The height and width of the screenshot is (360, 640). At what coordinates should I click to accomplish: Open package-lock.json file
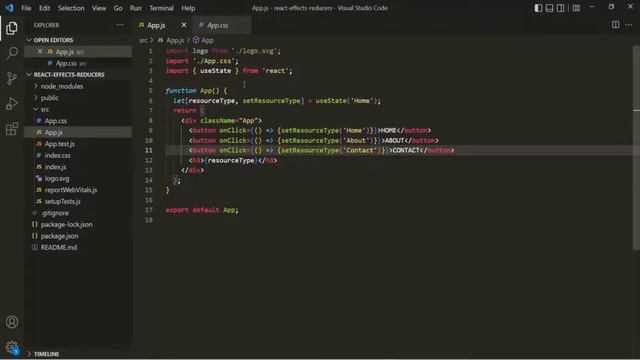[66, 224]
